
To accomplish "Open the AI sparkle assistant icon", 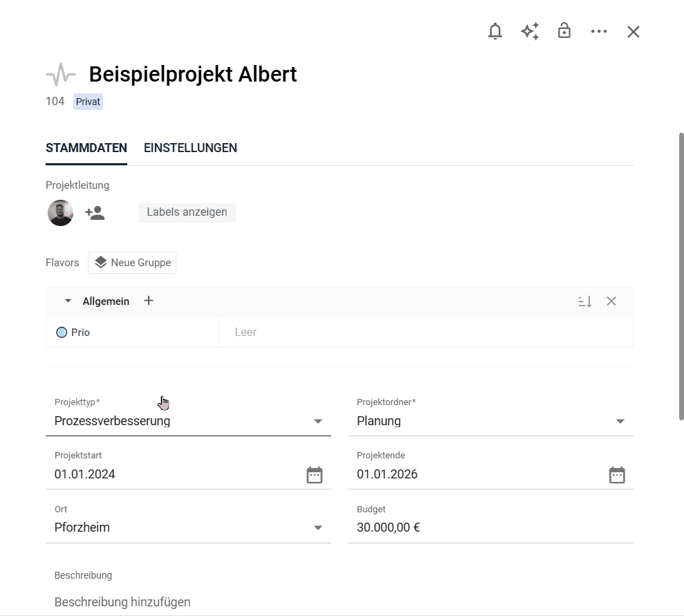I will (x=530, y=32).
